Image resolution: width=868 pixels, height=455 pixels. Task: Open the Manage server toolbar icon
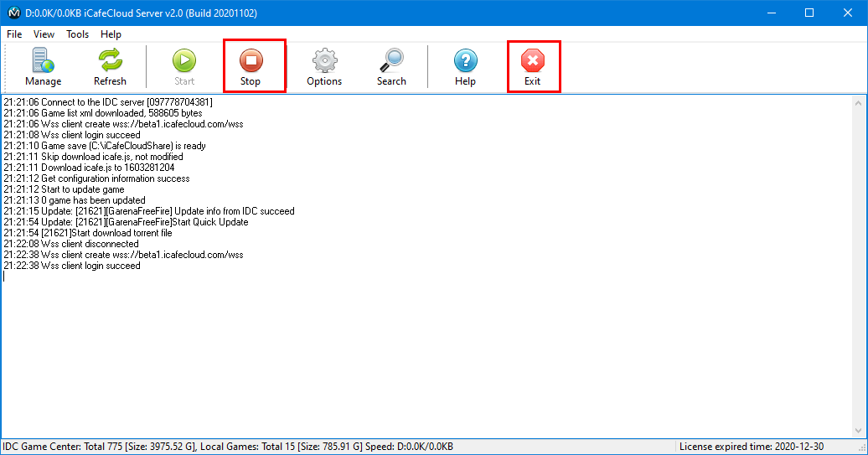point(43,66)
